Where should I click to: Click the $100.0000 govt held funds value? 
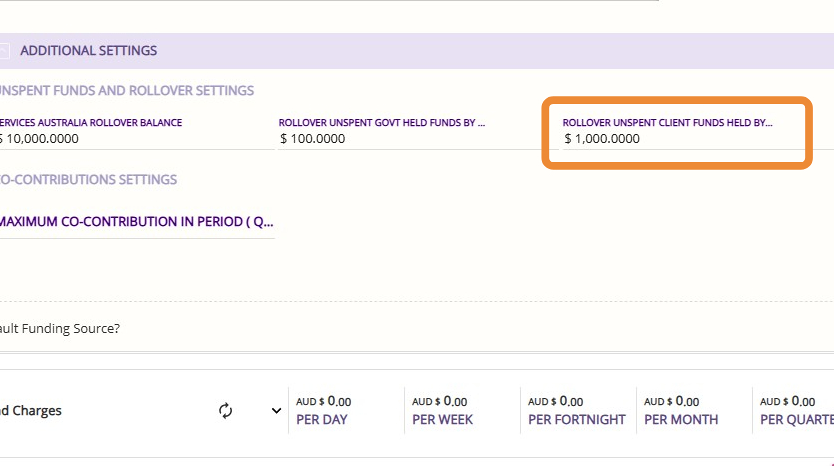pos(313,139)
